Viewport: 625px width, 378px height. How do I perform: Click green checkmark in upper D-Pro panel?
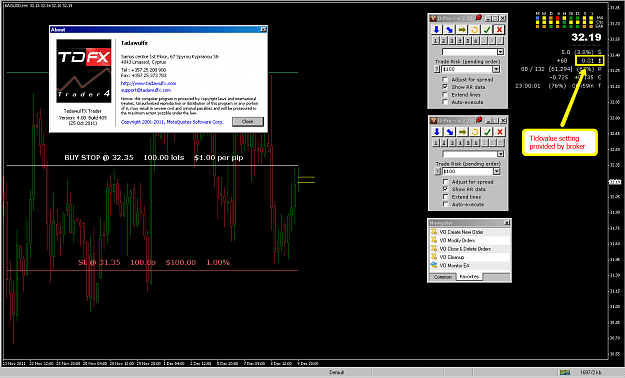coord(487,30)
